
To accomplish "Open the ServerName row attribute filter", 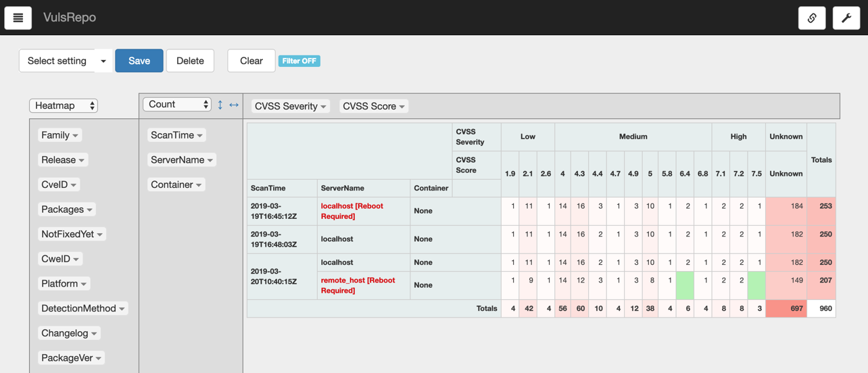I will click(181, 160).
